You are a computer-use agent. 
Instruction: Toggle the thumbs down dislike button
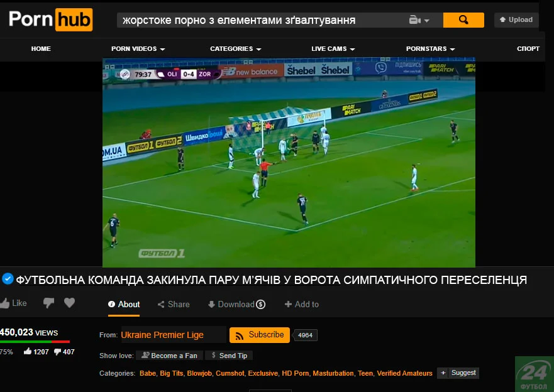[x=48, y=303]
